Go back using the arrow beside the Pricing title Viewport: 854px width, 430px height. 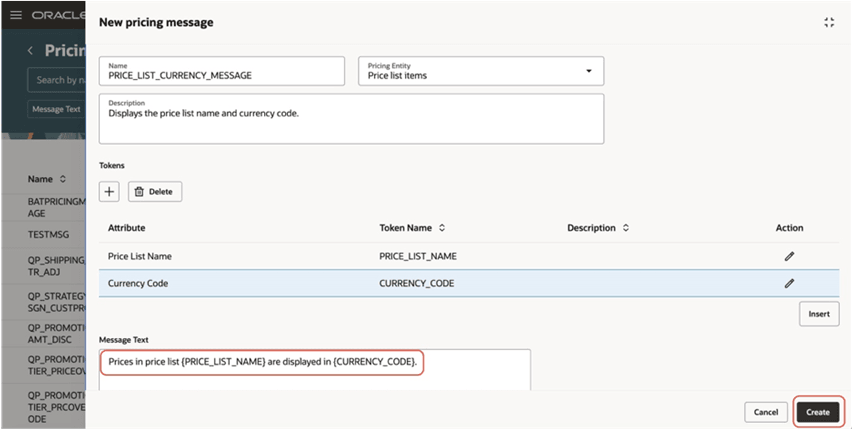(30, 51)
